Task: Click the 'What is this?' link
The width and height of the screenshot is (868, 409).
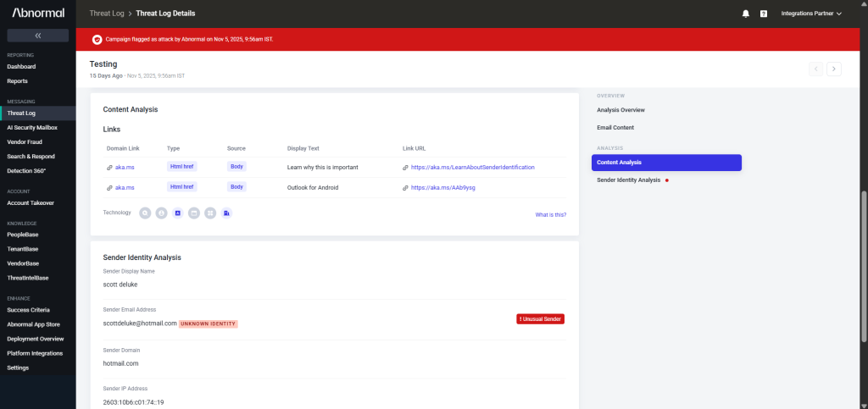Action: point(551,214)
